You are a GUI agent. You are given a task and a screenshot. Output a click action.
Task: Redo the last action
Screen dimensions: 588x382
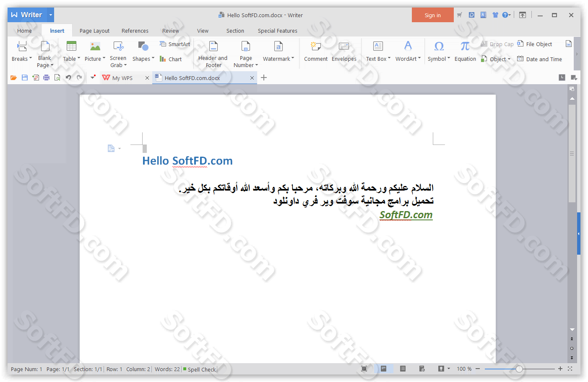[x=79, y=77]
